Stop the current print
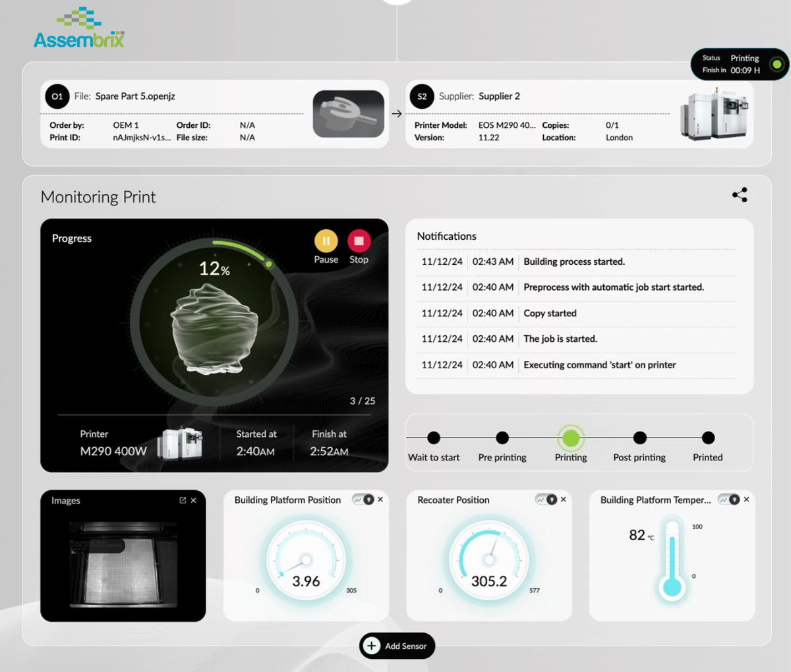791x672 pixels. [x=359, y=241]
